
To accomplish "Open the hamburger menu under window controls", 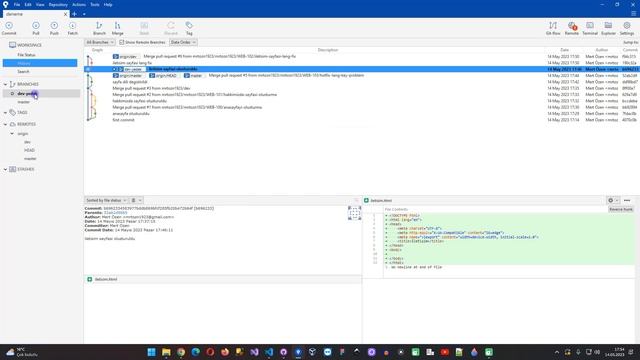I will [x=633, y=13].
